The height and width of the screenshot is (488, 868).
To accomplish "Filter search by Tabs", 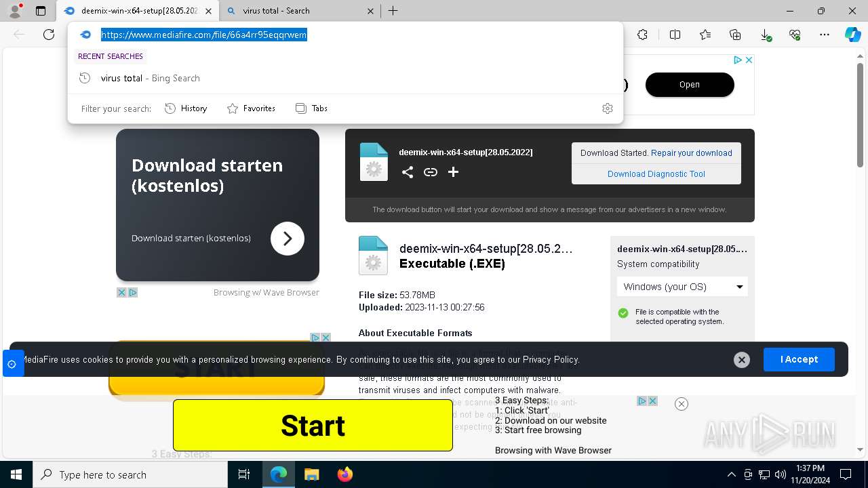I will [x=311, y=108].
